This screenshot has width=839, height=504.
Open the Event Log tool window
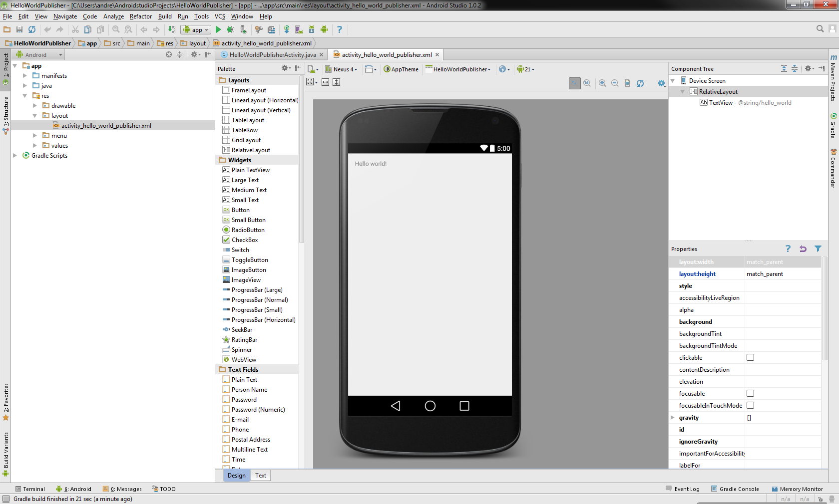[x=683, y=489]
